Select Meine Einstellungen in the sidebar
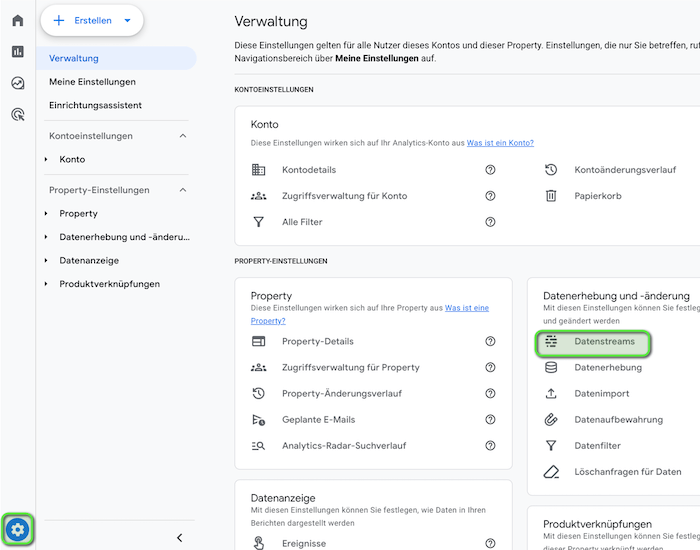This screenshot has width=700, height=550. [92, 82]
